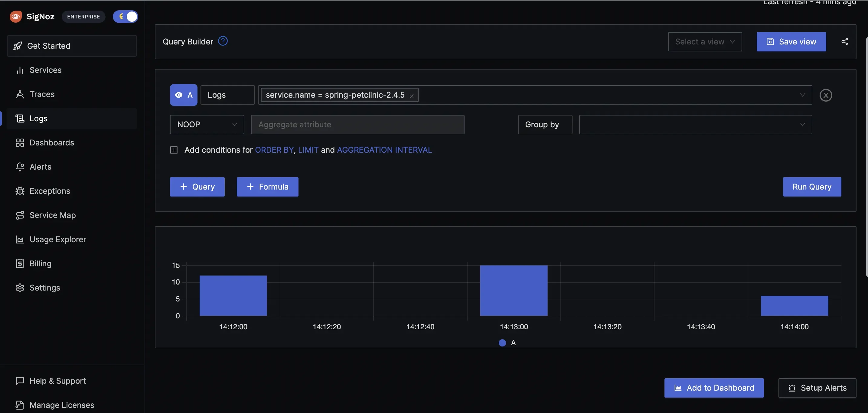Navigate to Alerts
Image resolution: width=868 pixels, height=413 pixels.
72,167
